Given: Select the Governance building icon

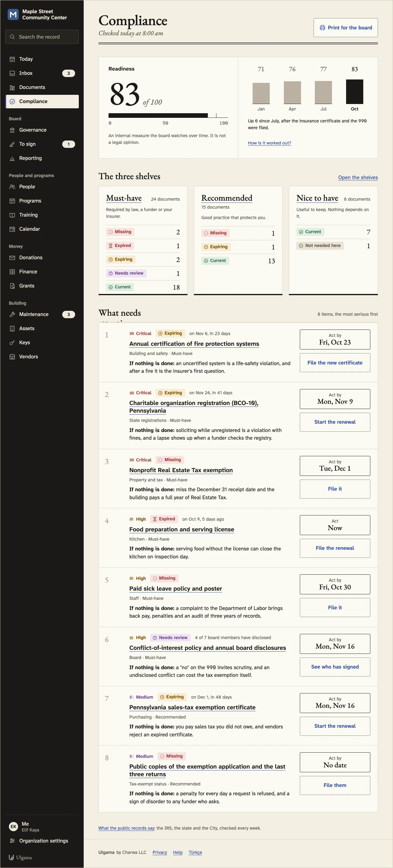Looking at the screenshot, I should (x=12, y=130).
